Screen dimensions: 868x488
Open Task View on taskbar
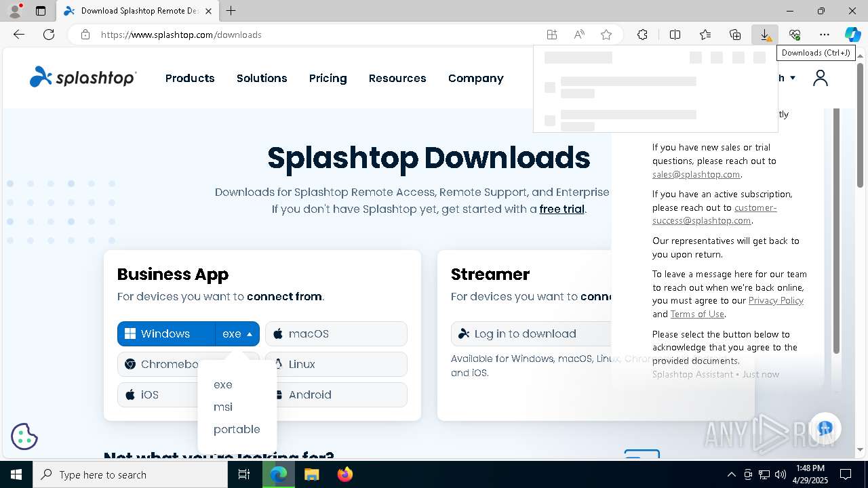click(x=244, y=474)
